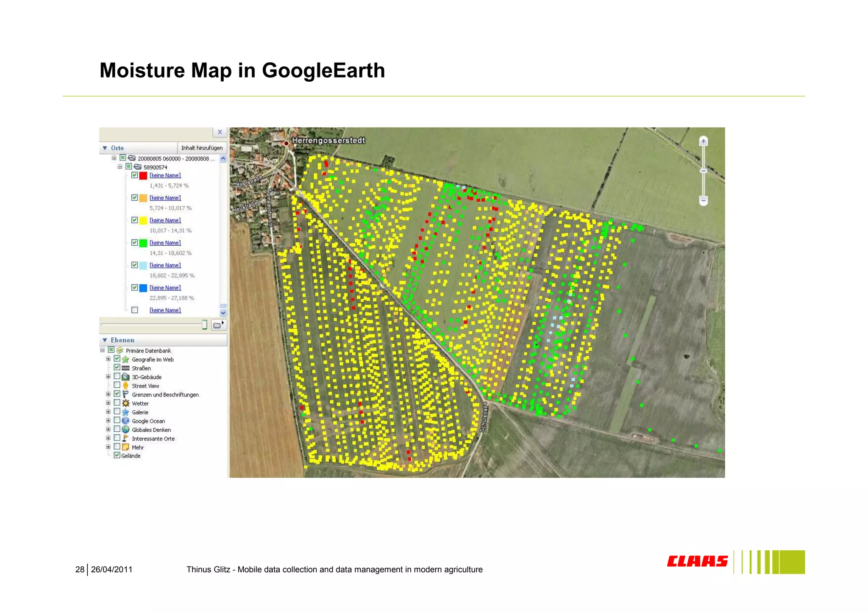The height and width of the screenshot is (613, 868).
Task: Click folder icon beside 58900574
Action: 137,167
